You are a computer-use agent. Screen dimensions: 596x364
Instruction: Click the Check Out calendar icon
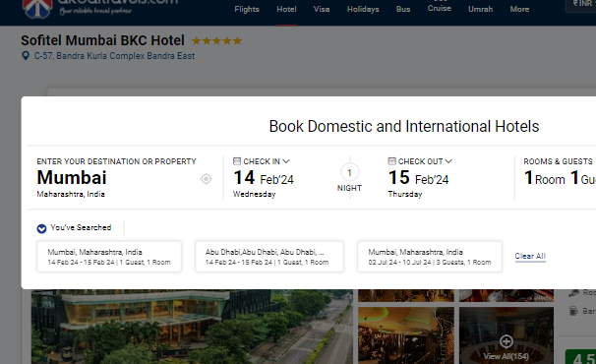click(x=391, y=161)
